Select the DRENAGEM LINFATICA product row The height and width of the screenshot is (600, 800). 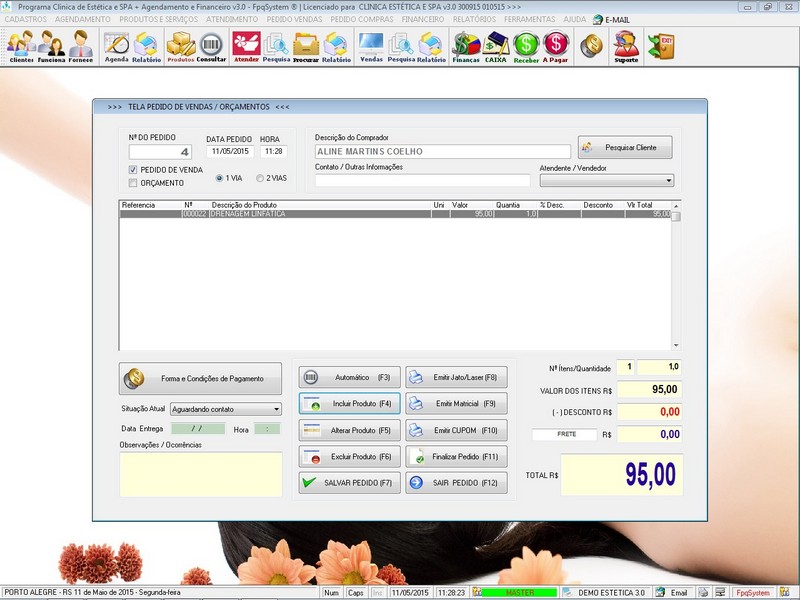click(395, 214)
